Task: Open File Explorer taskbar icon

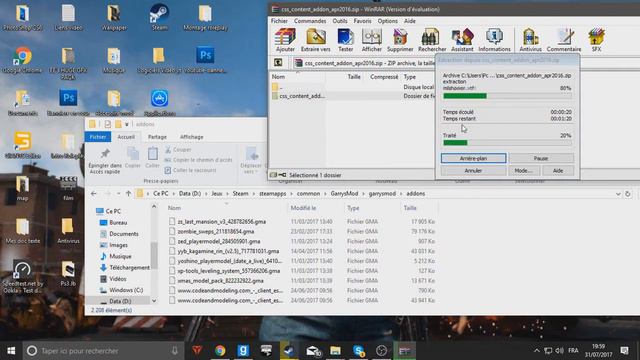Action: point(336,351)
